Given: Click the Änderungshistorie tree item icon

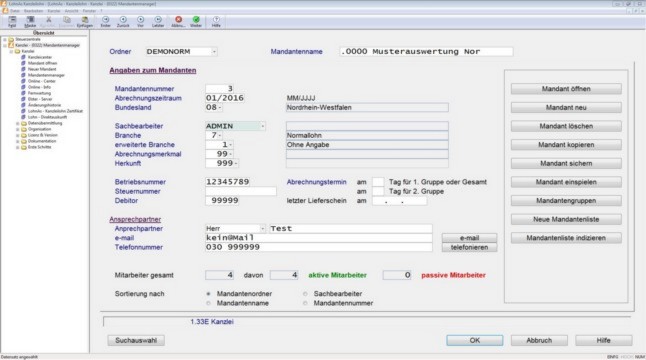Looking at the screenshot, I should 23,105.
